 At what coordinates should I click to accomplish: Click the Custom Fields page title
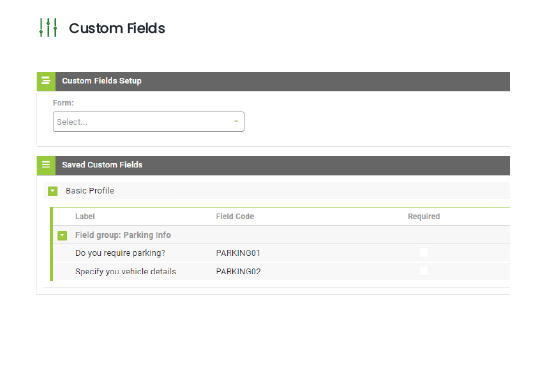(x=117, y=28)
